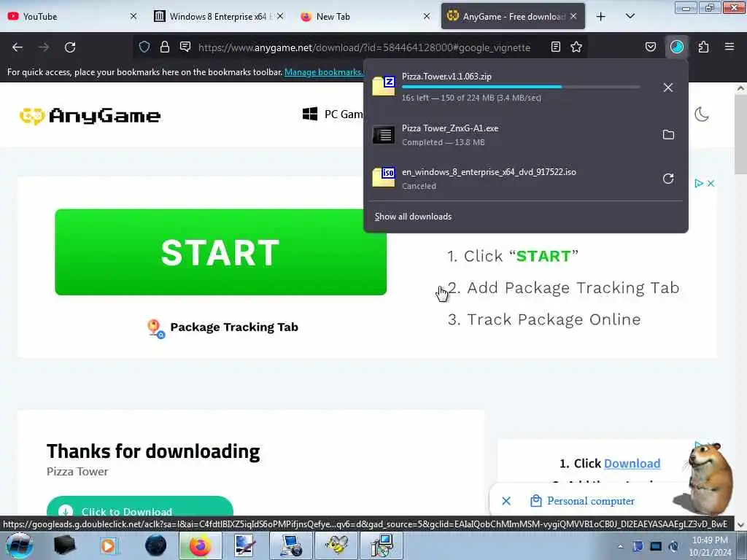This screenshot has width=747, height=560.
Task: Open the tracking protection shield icon
Action: tap(144, 47)
